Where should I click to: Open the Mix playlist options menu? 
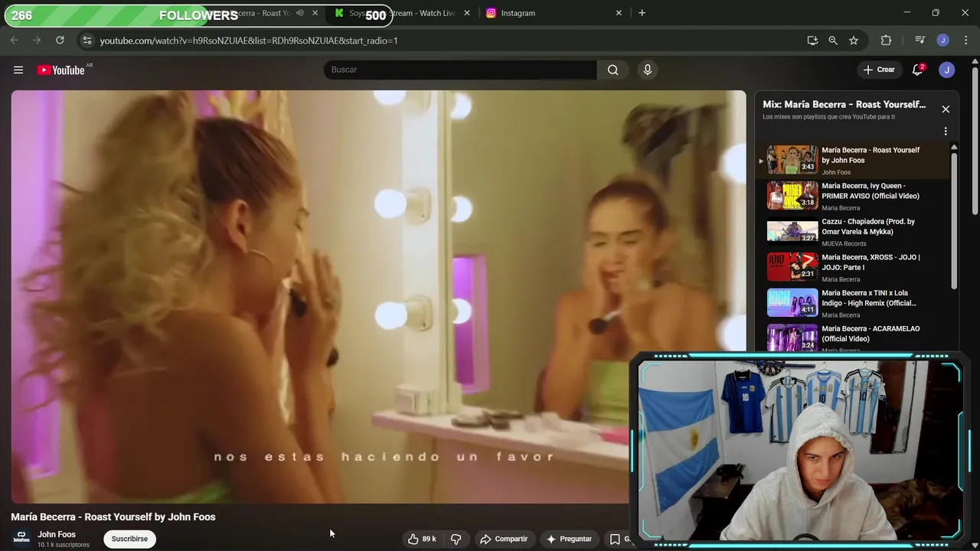pyautogui.click(x=946, y=132)
